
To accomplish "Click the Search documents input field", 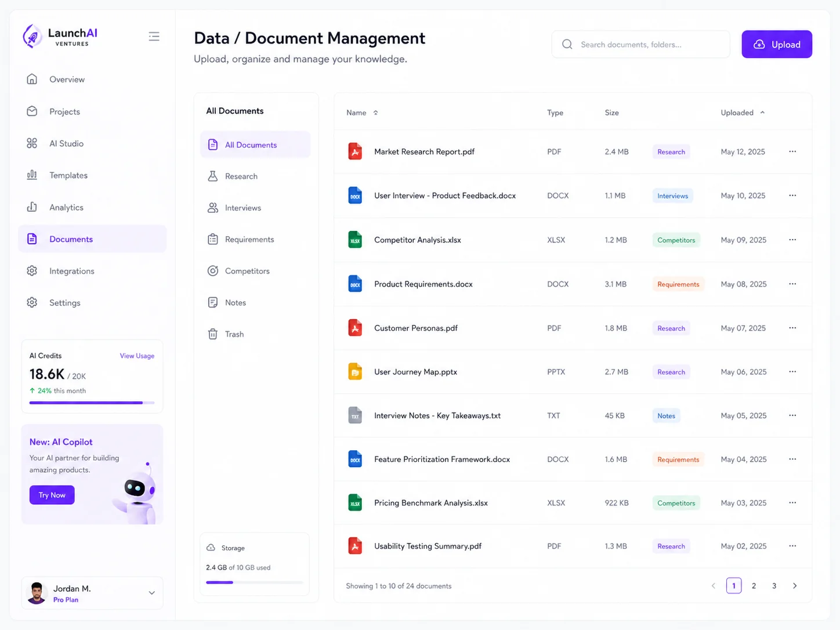I will coord(640,44).
